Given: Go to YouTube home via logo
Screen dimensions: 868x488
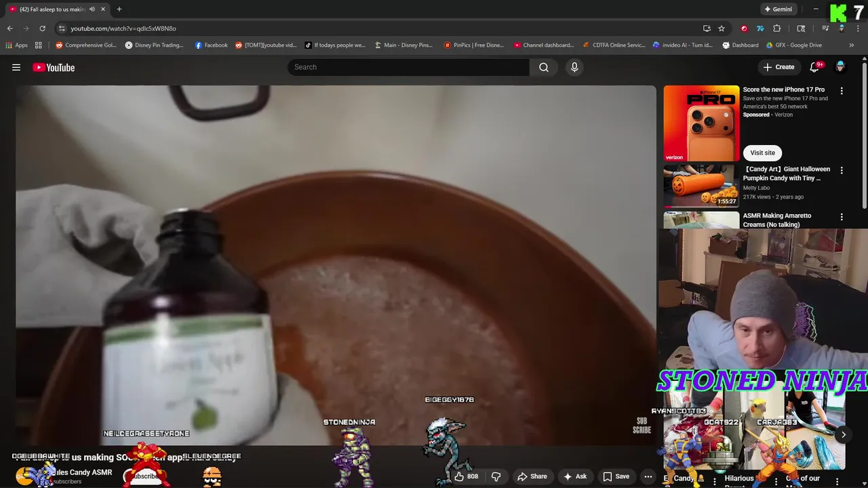Looking at the screenshot, I should tap(54, 67).
